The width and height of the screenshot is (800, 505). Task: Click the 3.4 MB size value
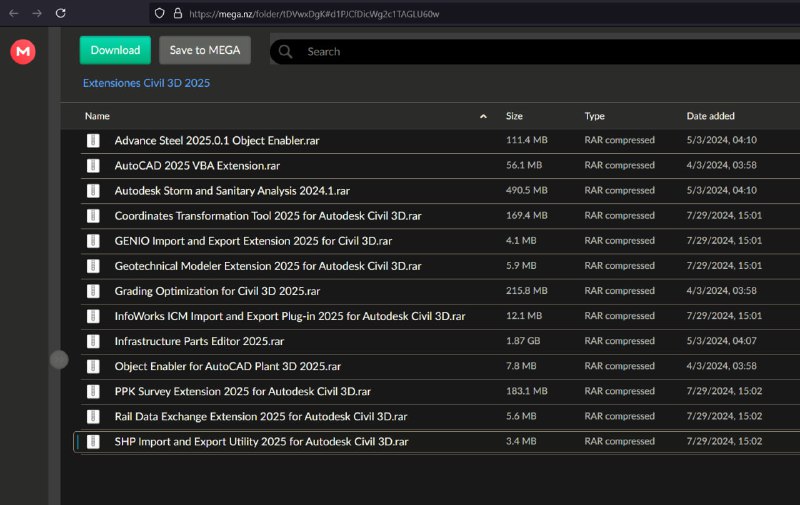click(x=521, y=441)
